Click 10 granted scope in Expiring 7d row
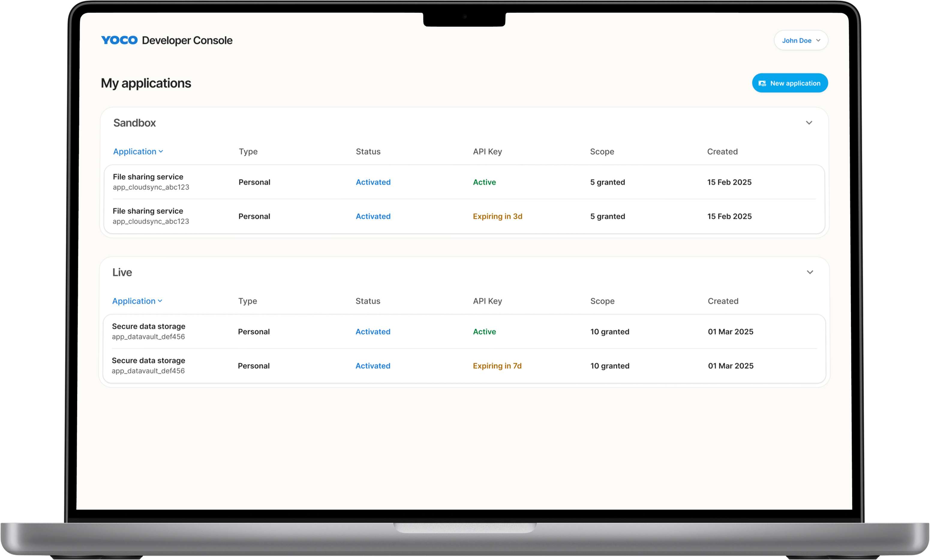 (x=610, y=366)
